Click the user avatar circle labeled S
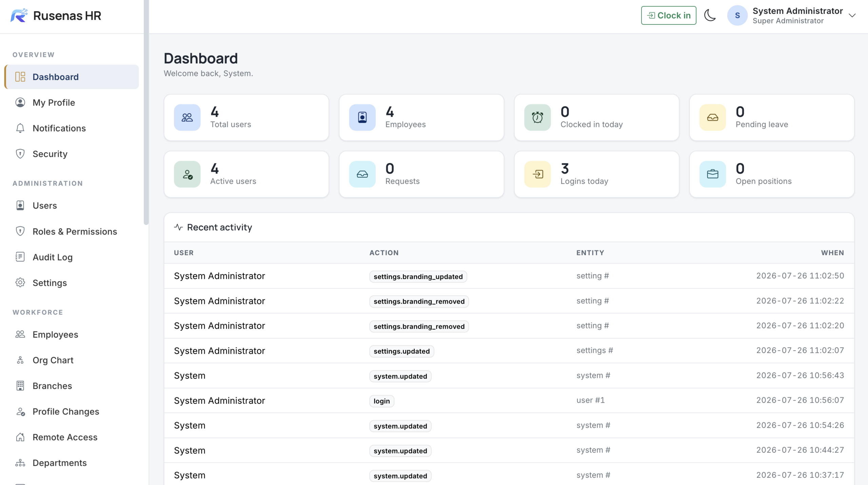Screen dimensions: 868x485 pos(737,16)
